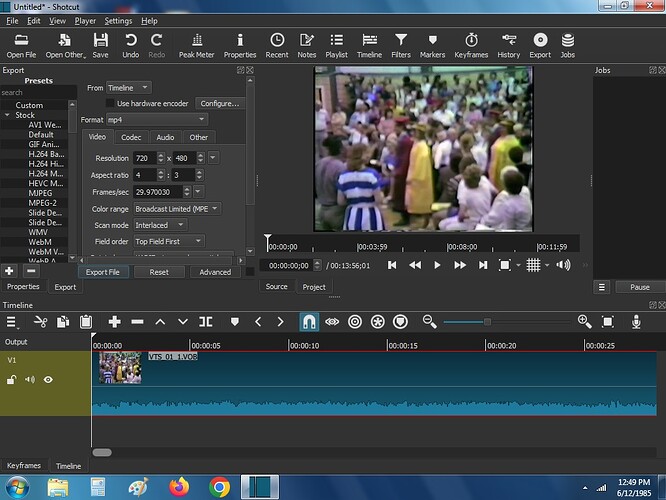Toggle Use hardware encoder checkbox
666x500 pixels.
(110, 103)
